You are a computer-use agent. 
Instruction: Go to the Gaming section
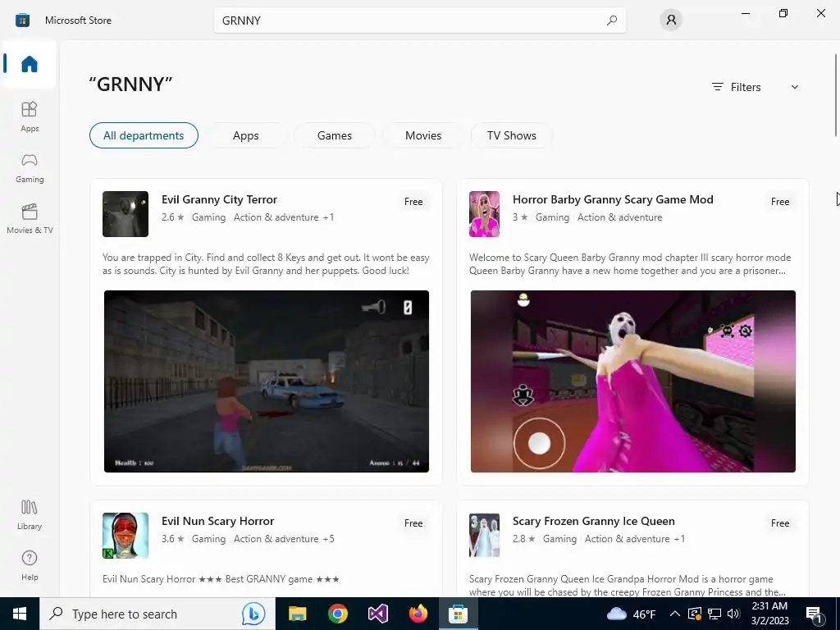pyautogui.click(x=30, y=167)
